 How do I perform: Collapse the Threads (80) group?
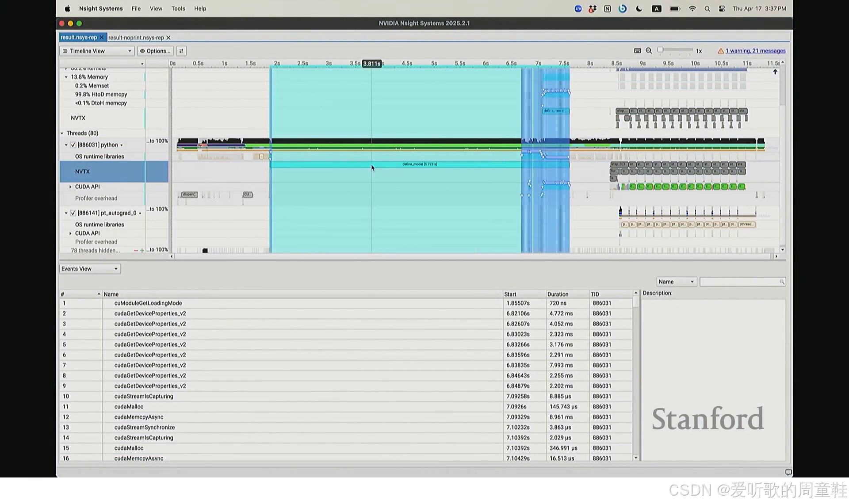[x=62, y=134]
